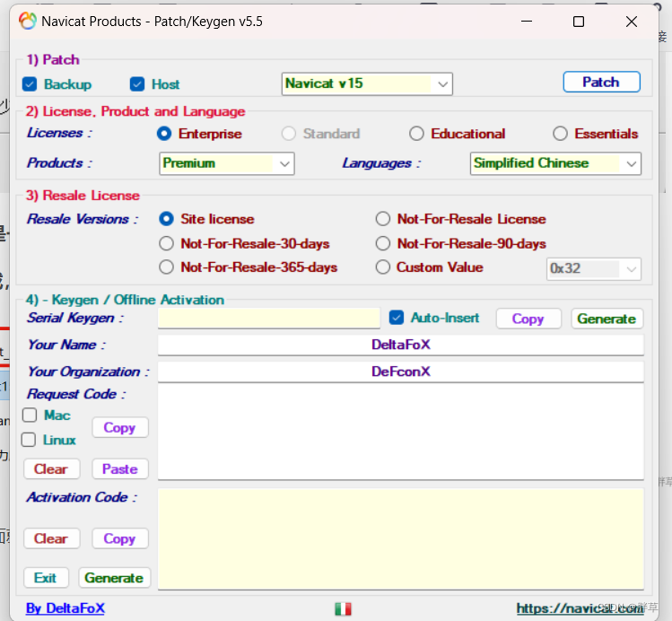
Task: Click the Paste button for Request Code
Action: 120,469
